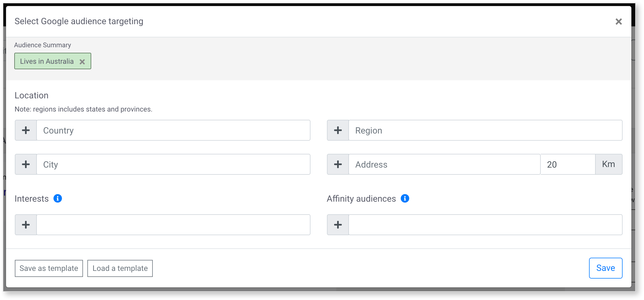Focus the Interests text box
The image size is (644, 300).
(x=173, y=225)
